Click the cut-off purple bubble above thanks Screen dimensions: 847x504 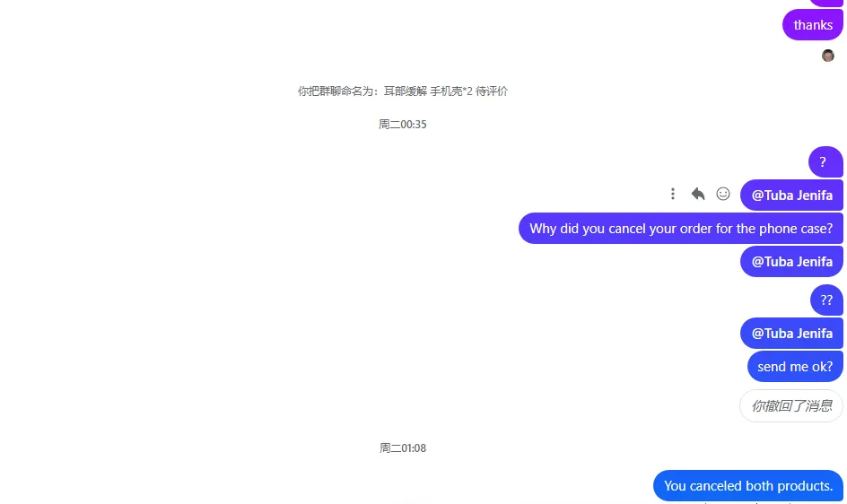click(826, 3)
